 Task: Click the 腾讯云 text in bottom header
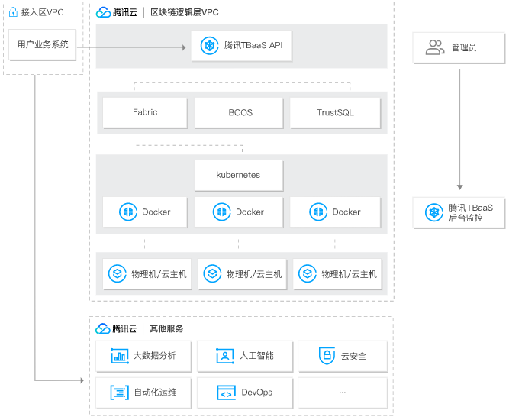click(x=124, y=328)
